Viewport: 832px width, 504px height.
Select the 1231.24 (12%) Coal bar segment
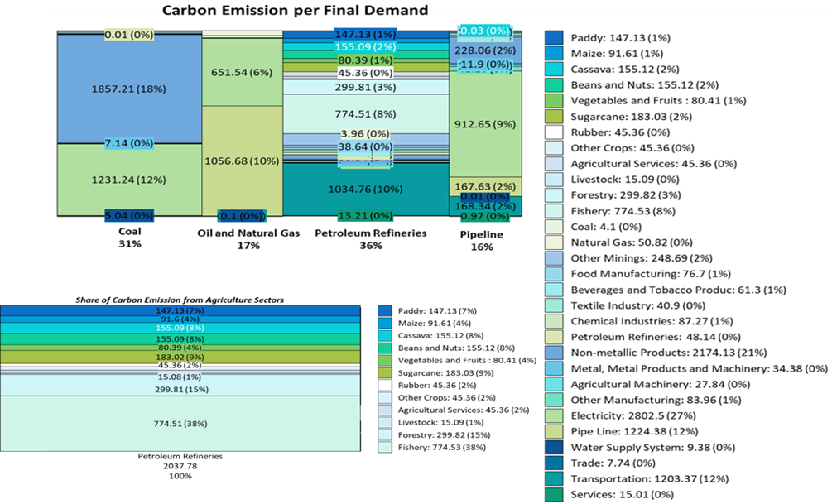pos(129,180)
